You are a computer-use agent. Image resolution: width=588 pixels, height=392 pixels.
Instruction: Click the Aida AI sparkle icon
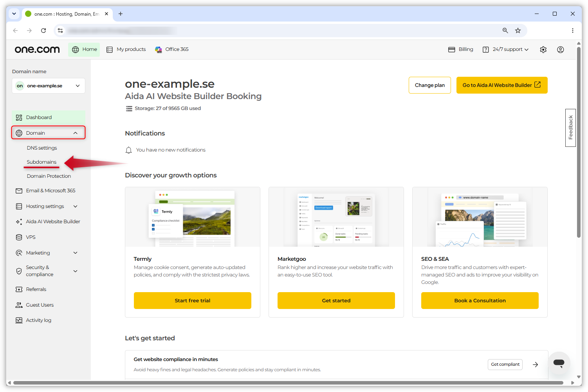point(19,222)
